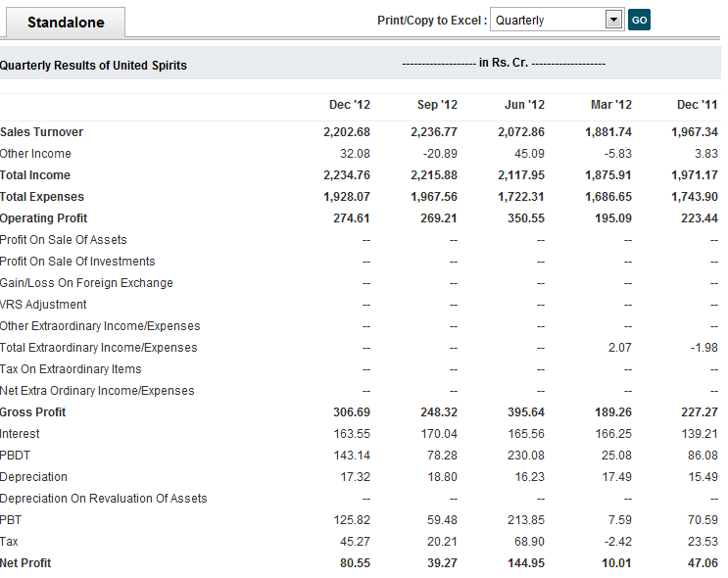
Task: Select Net Extra Ordinary Income/Expenses label
Action: [97, 391]
